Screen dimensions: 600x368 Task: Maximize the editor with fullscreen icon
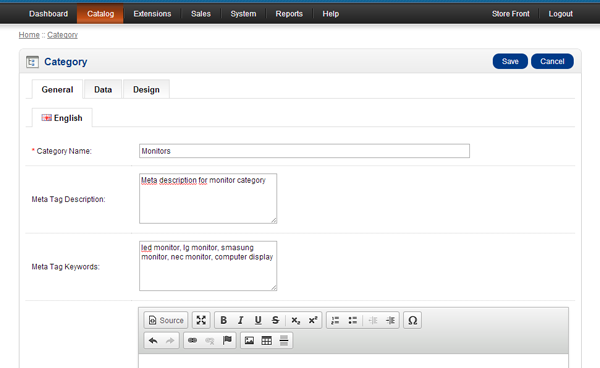tap(201, 320)
